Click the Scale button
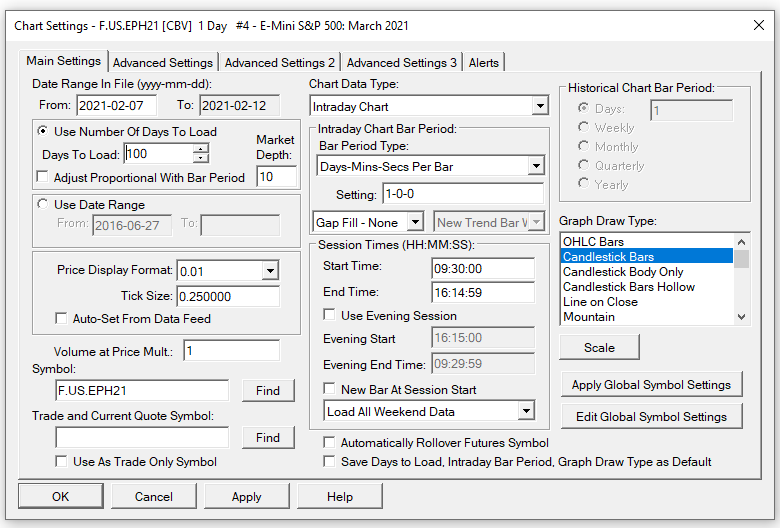 [x=599, y=347]
